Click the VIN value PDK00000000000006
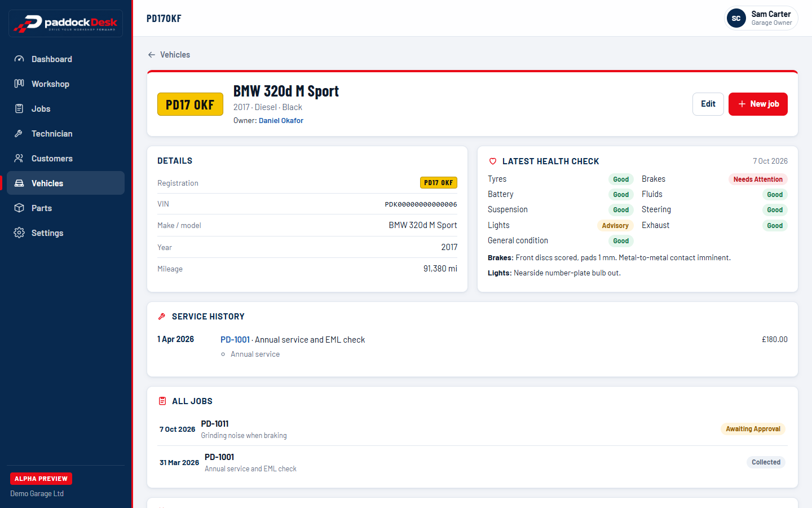 point(421,204)
